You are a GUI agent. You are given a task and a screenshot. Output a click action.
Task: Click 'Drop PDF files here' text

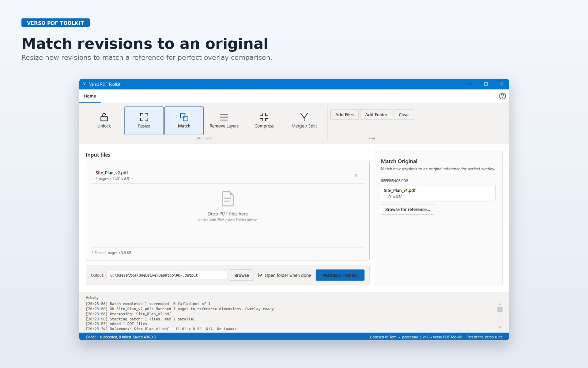[228, 214]
